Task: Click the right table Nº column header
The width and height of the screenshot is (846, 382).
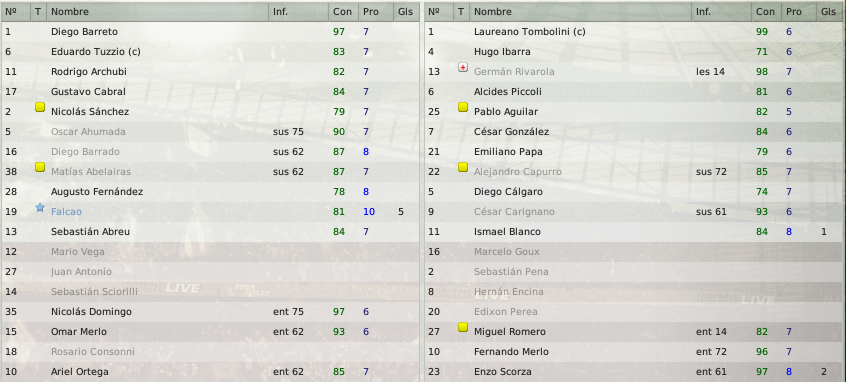Action: (439, 11)
